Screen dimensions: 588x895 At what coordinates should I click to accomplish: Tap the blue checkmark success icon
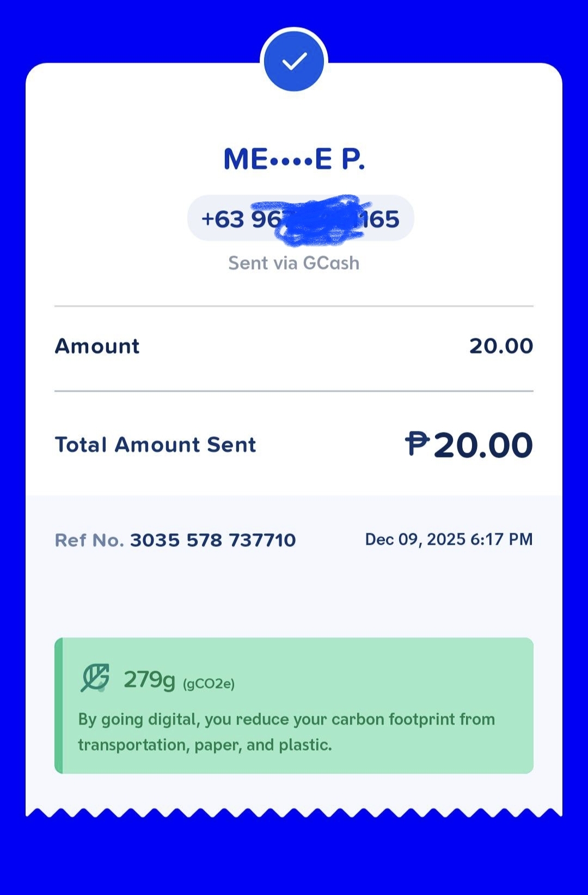point(294,61)
